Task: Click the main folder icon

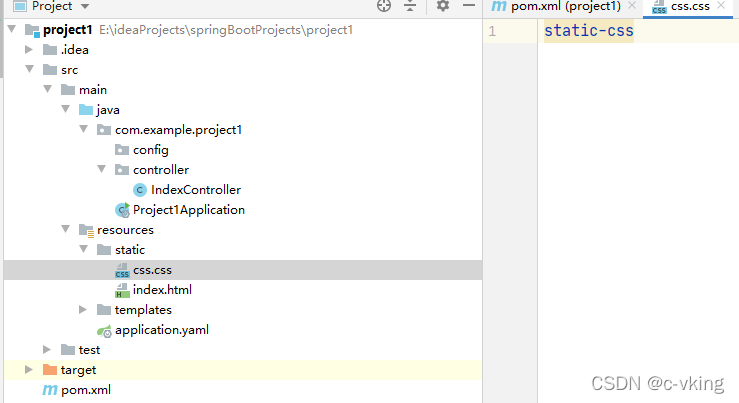Action: pyautogui.click(x=68, y=90)
